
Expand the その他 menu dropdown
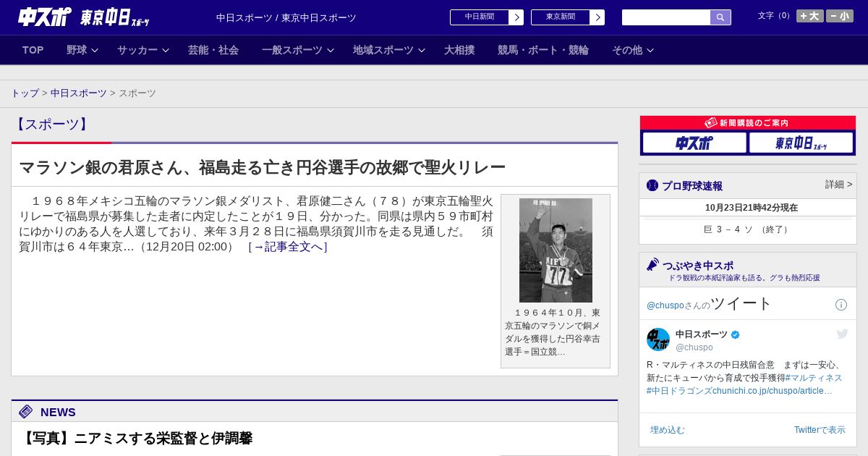(x=633, y=50)
